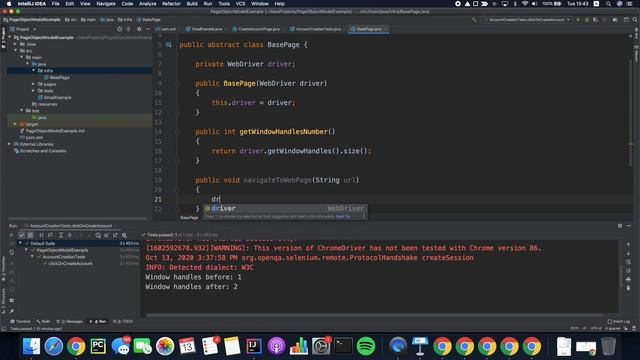Toggle the Structure side tool stripe

tap(3, 301)
